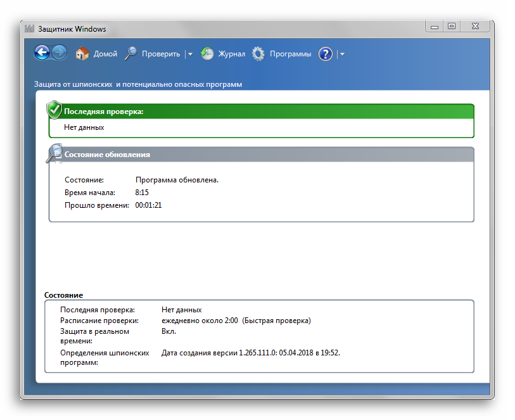
Task: Click the Защитник Windows title bar icon
Action: [x=29, y=29]
